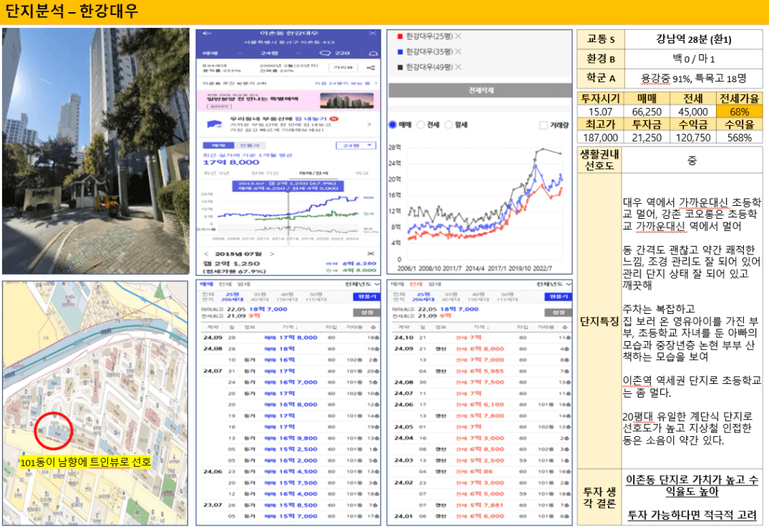Click the apartment street view photo

[96, 151]
